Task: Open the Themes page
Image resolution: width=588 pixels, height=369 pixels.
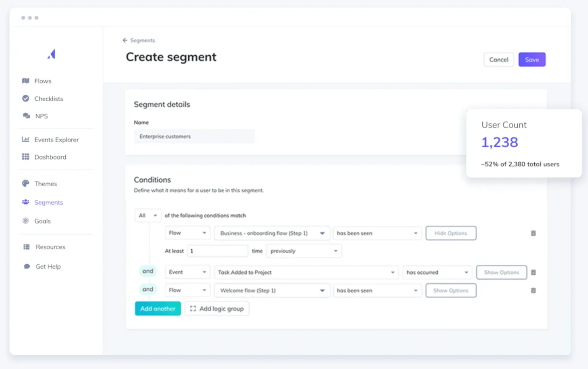Action: point(46,184)
